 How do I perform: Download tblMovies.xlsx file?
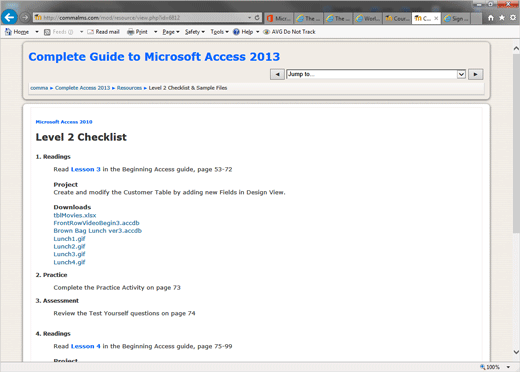tap(75, 215)
